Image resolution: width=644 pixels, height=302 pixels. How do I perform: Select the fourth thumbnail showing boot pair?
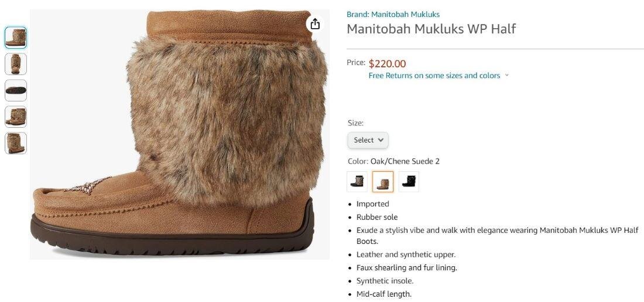pyautogui.click(x=16, y=117)
